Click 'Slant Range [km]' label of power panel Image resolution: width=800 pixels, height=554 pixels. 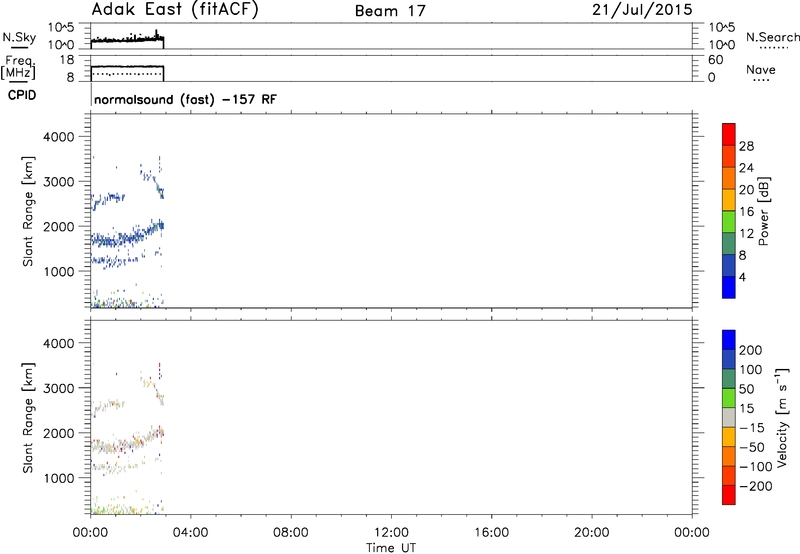28,211
